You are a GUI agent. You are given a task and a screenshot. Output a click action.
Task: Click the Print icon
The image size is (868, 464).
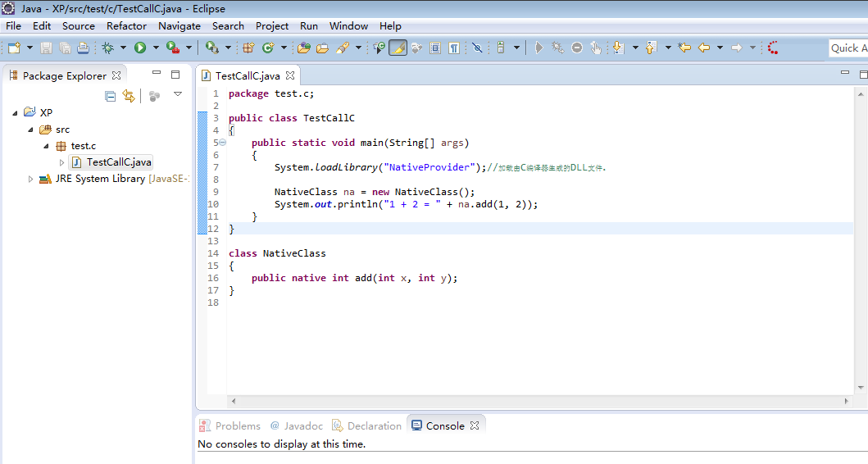(x=83, y=48)
